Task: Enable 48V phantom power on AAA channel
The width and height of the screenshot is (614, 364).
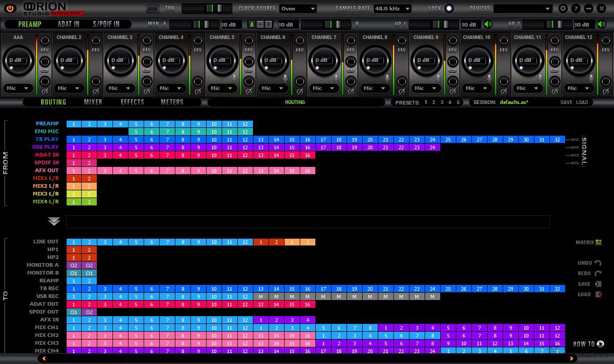Action: click(45, 41)
